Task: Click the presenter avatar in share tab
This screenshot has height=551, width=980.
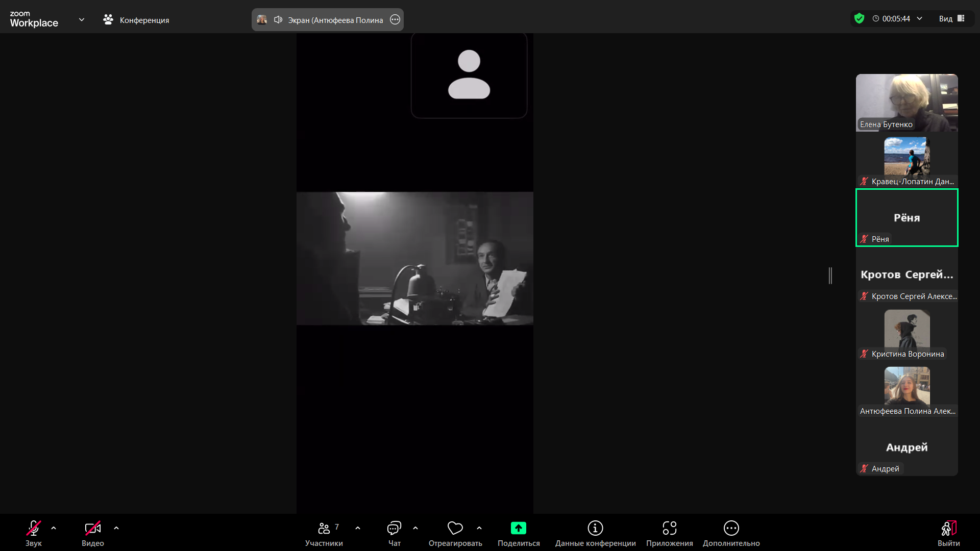Action: tap(262, 19)
